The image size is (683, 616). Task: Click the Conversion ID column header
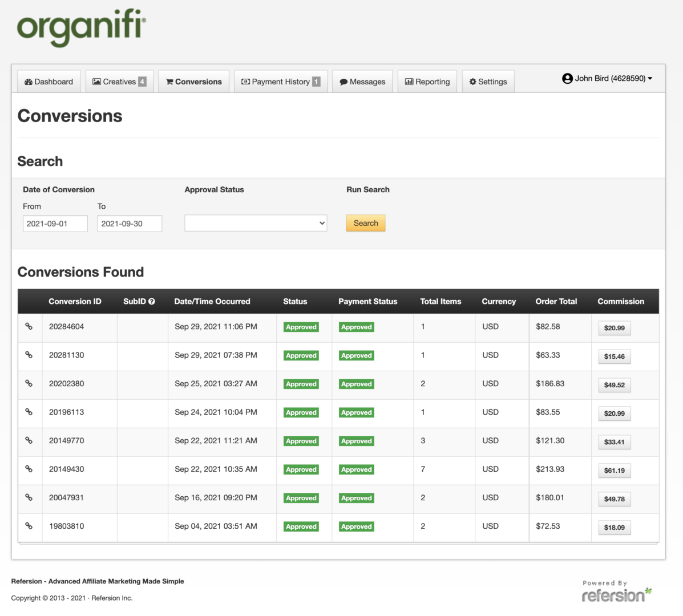pyautogui.click(x=75, y=301)
